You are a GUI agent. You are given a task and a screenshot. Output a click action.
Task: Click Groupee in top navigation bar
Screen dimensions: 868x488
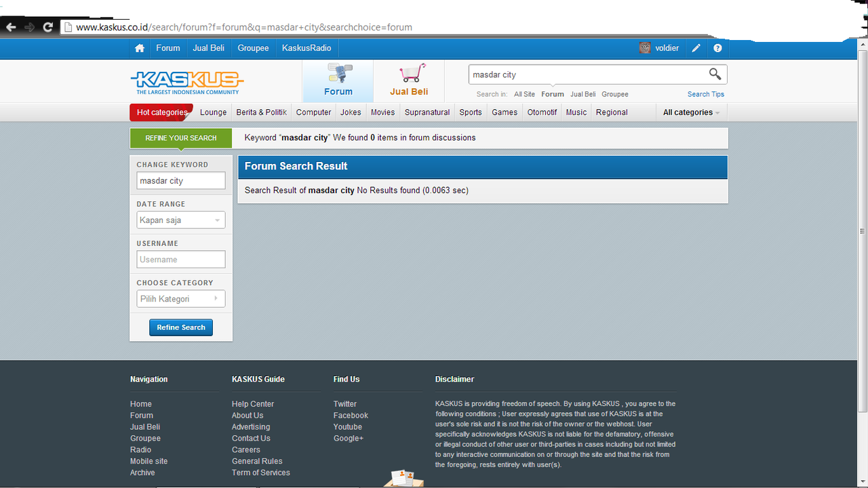pos(253,48)
